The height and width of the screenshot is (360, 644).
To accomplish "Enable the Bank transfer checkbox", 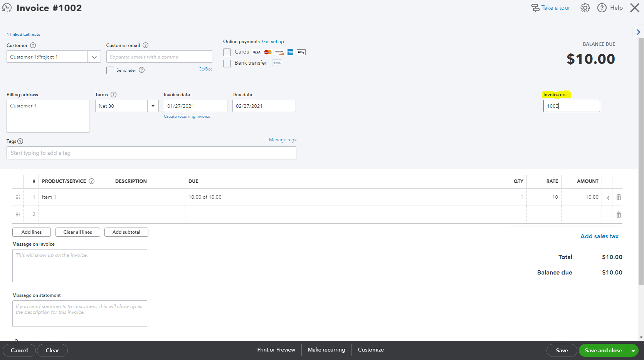I will point(227,63).
